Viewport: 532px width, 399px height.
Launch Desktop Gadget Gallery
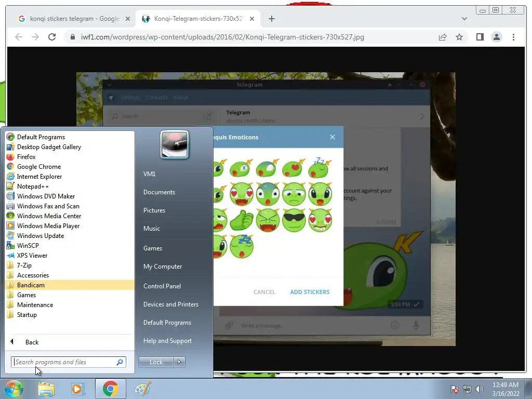49,147
